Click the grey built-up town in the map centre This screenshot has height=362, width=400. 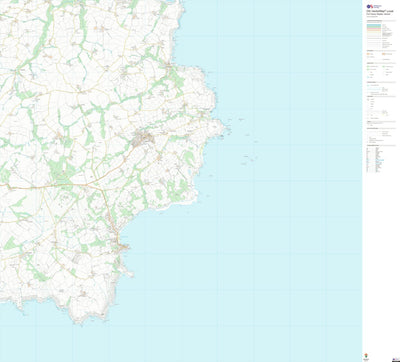pos(143,138)
